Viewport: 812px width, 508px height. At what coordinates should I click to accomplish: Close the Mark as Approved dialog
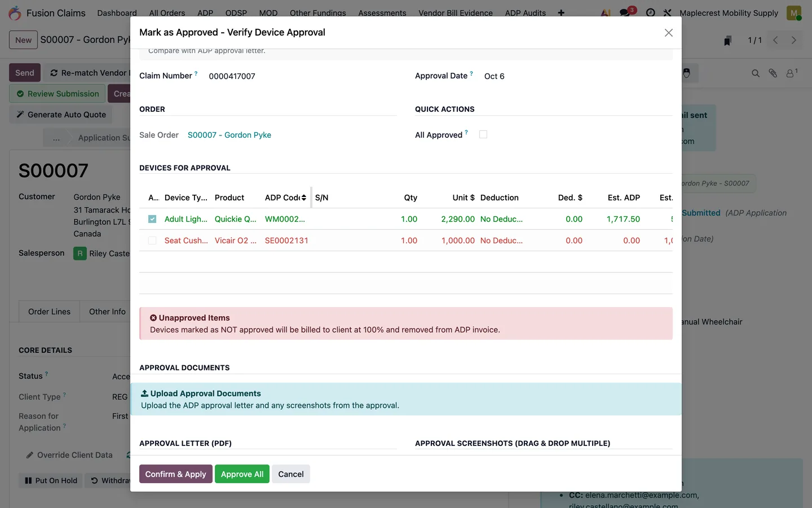point(669,33)
